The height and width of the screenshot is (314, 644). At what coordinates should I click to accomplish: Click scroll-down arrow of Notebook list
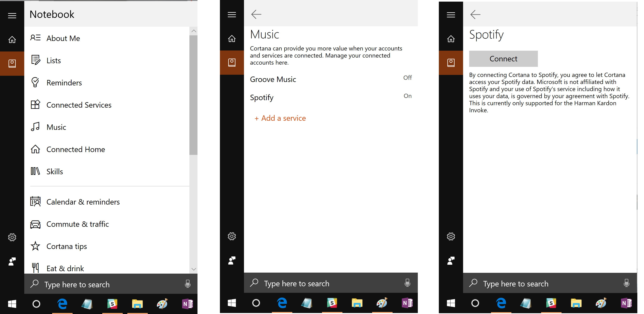coord(194,269)
